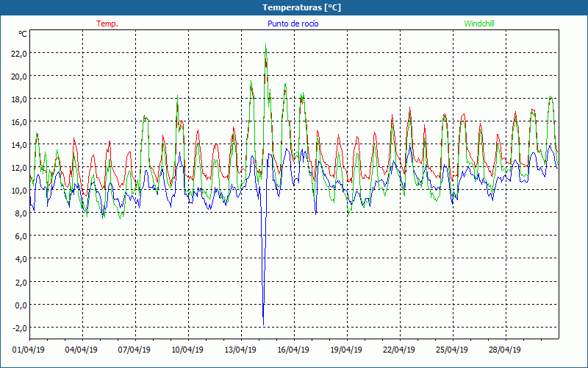Click the 6,0 y-axis value
This screenshot has height=368, width=588.
point(21,236)
